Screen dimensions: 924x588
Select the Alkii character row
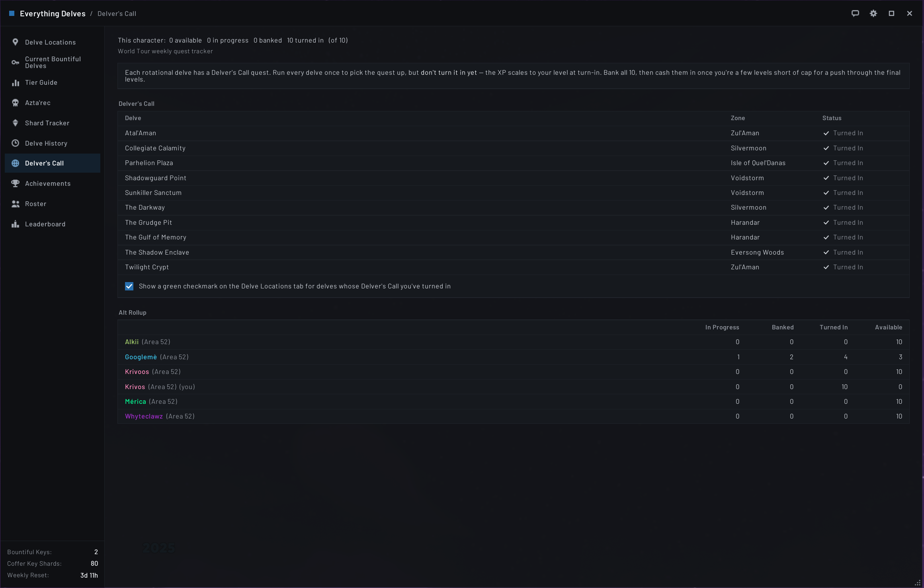click(x=514, y=342)
